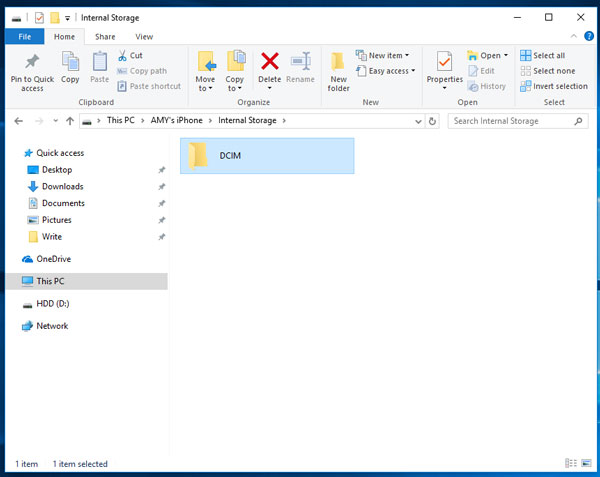The height and width of the screenshot is (477, 600).
Task: Delete the selected item with red X
Action: tap(269, 61)
